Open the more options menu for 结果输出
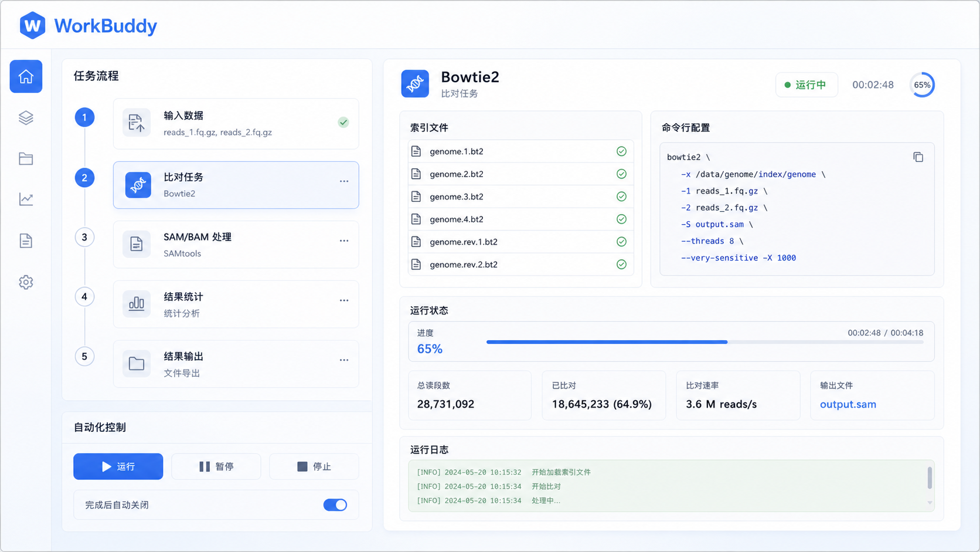This screenshot has width=980, height=552. tap(344, 360)
